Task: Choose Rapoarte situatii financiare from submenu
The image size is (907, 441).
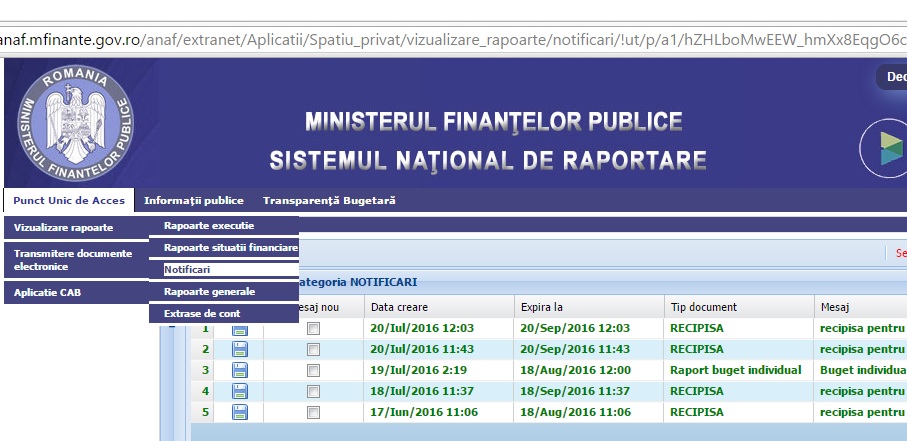Action: (x=224, y=248)
